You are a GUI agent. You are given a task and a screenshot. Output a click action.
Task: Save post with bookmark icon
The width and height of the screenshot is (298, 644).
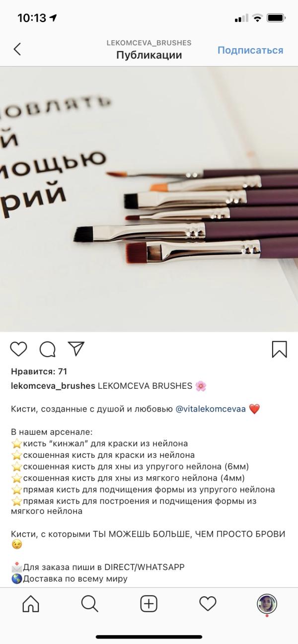click(280, 349)
